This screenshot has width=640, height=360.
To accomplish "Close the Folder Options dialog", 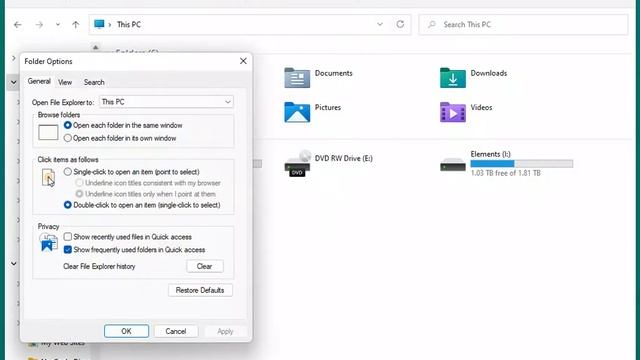I will click(x=243, y=61).
